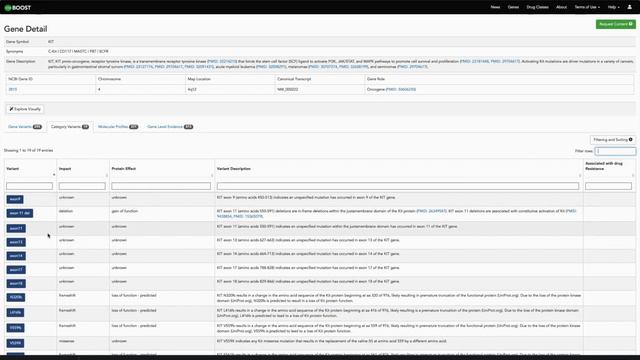This screenshot has height=360, width=640.
Task: Open the L416fs variant button
Action: pyautogui.click(x=15, y=313)
